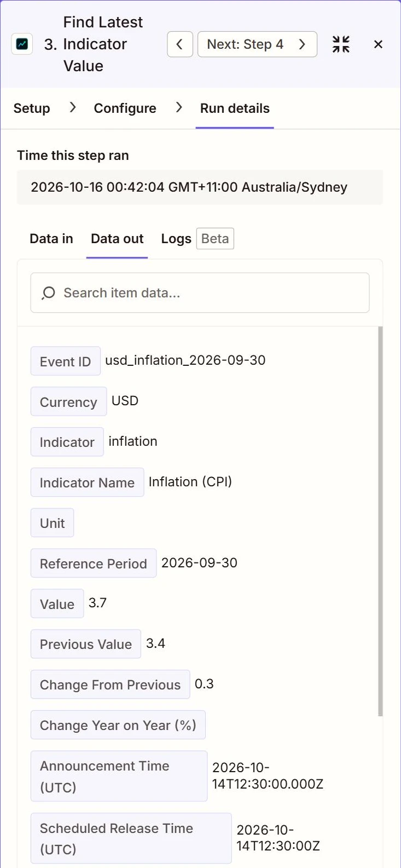Viewport: 401px width, 868px height.
Task: Select the Unit field label
Action: [53, 523]
